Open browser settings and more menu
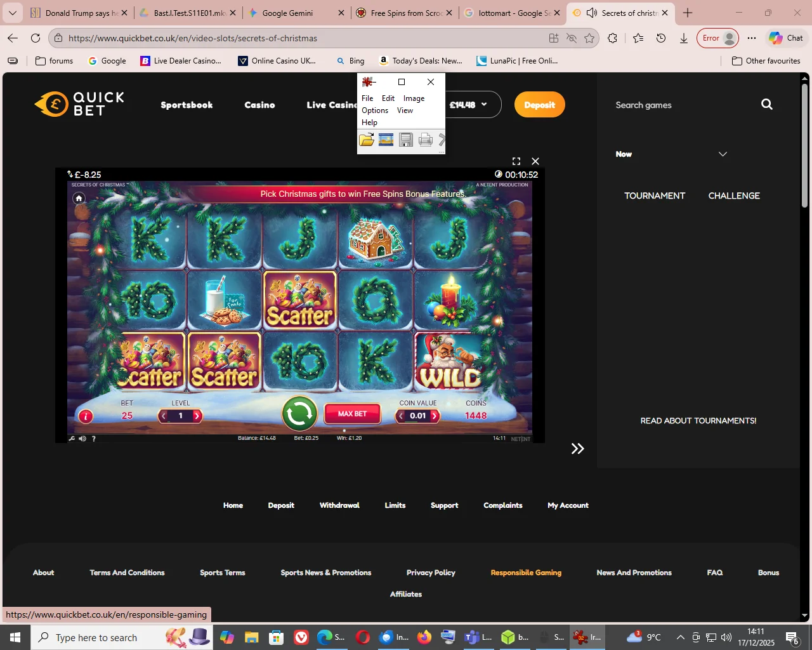Screen dimensions: 812x650 (x=752, y=38)
